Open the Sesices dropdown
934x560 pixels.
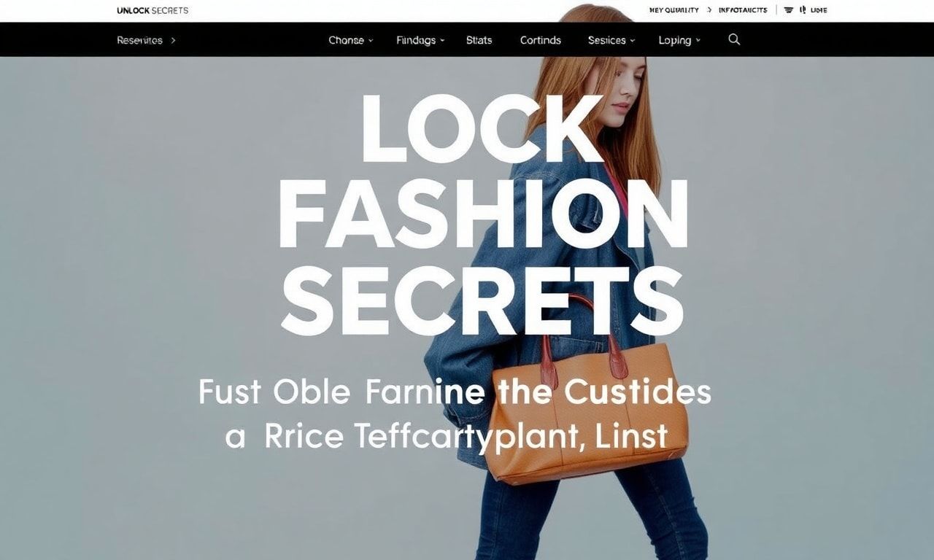(611, 40)
